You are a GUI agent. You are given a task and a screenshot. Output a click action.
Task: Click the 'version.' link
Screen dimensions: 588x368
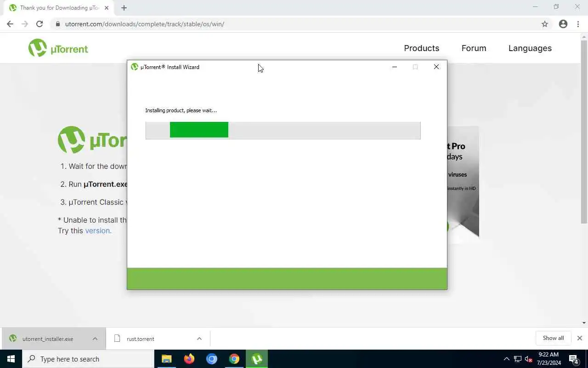(x=98, y=230)
